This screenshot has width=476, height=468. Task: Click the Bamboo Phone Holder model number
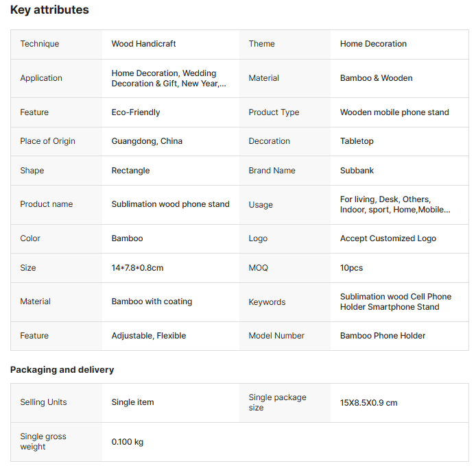(383, 336)
